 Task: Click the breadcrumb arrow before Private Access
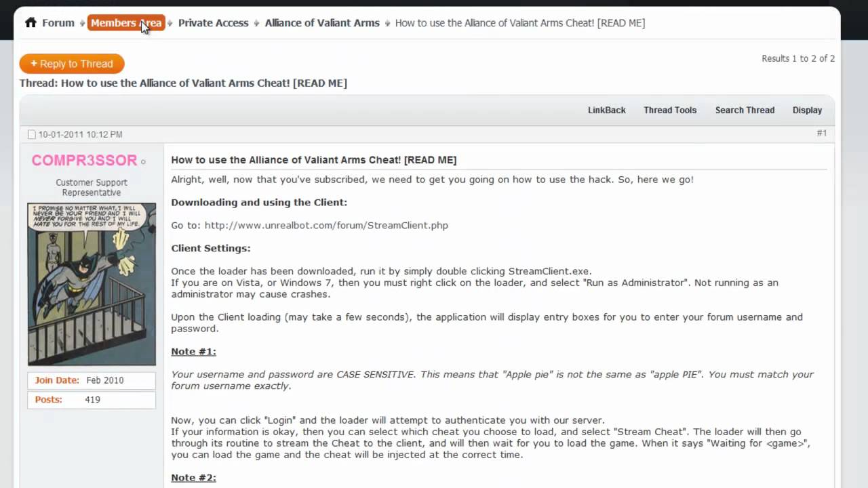pyautogui.click(x=170, y=23)
